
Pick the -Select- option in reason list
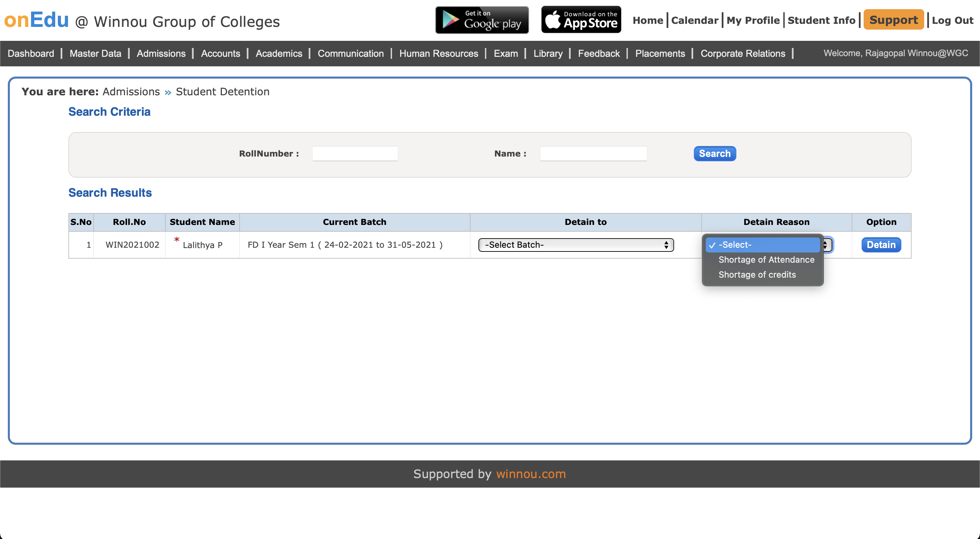pos(762,245)
